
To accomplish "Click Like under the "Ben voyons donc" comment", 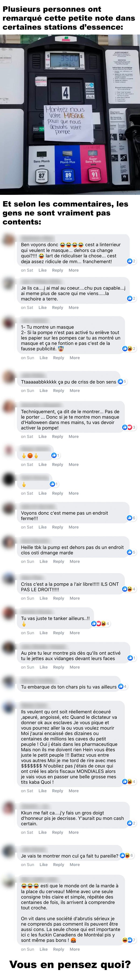I will pyautogui.click(x=43, y=270).
